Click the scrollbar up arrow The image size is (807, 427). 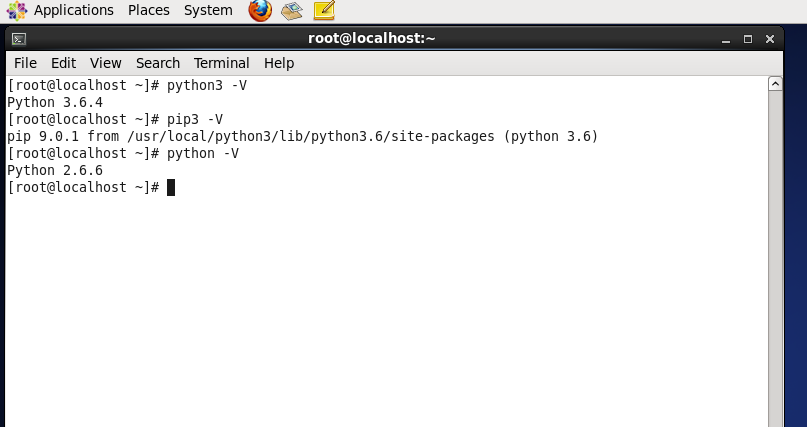[774, 85]
